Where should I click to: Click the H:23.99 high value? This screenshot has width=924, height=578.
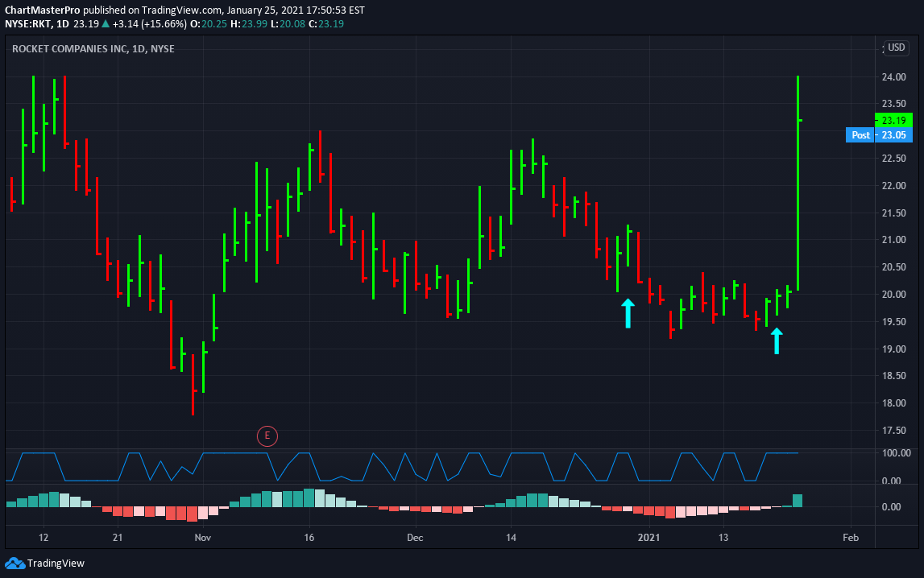pyautogui.click(x=249, y=24)
